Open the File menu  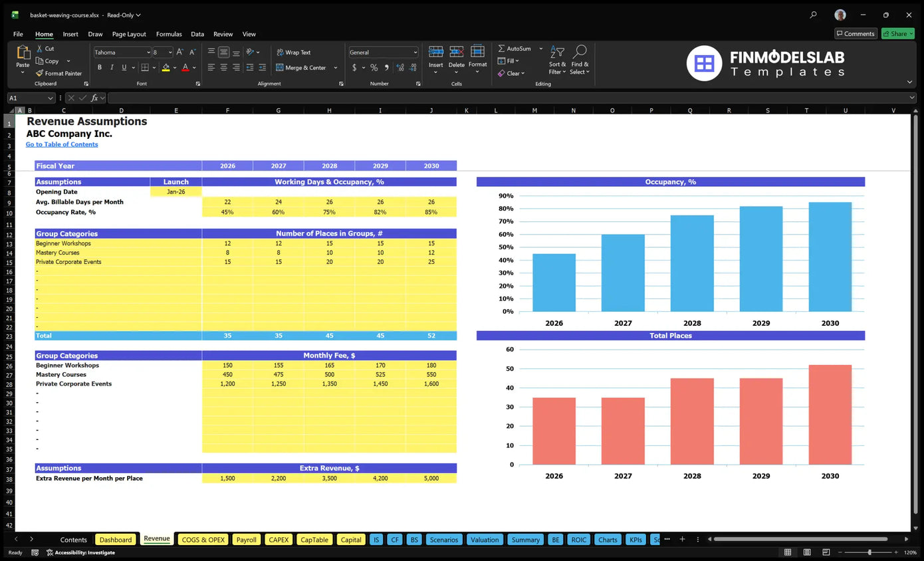click(x=18, y=34)
